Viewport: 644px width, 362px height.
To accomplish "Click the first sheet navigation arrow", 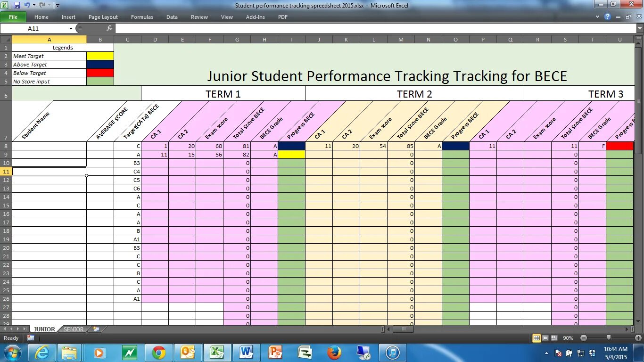I will pyautogui.click(x=5, y=329).
